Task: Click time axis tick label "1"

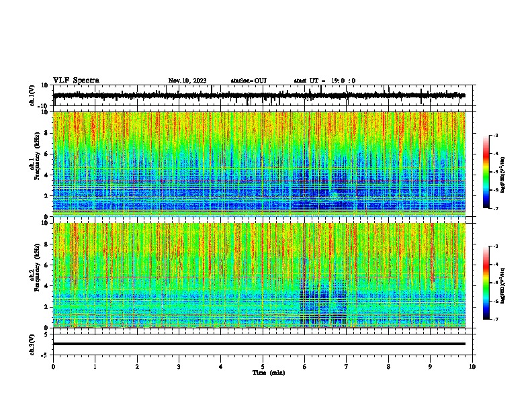Action: coord(95,367)
